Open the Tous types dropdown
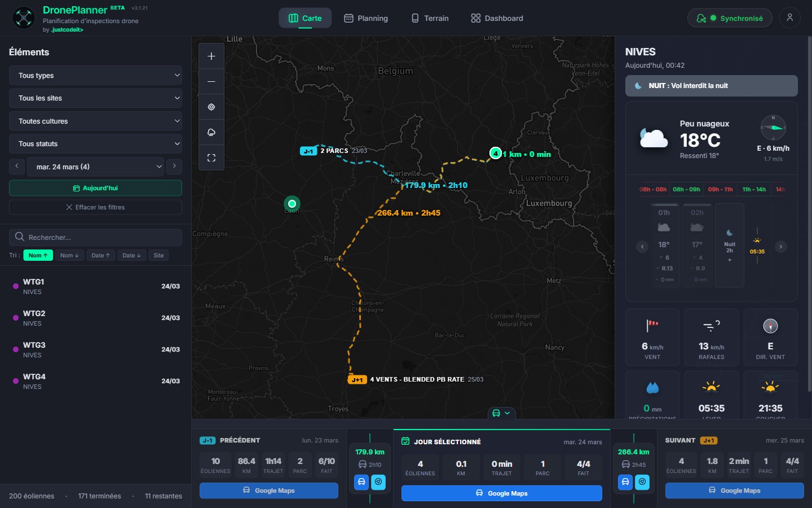 pyautogui.click(x=95, y=76)
